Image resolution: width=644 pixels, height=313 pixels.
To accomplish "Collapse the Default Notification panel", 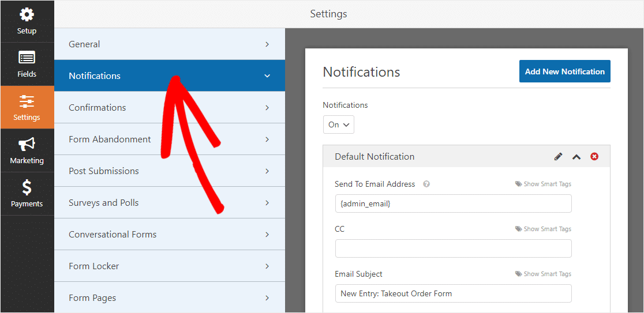I will (x=576, y=157).
